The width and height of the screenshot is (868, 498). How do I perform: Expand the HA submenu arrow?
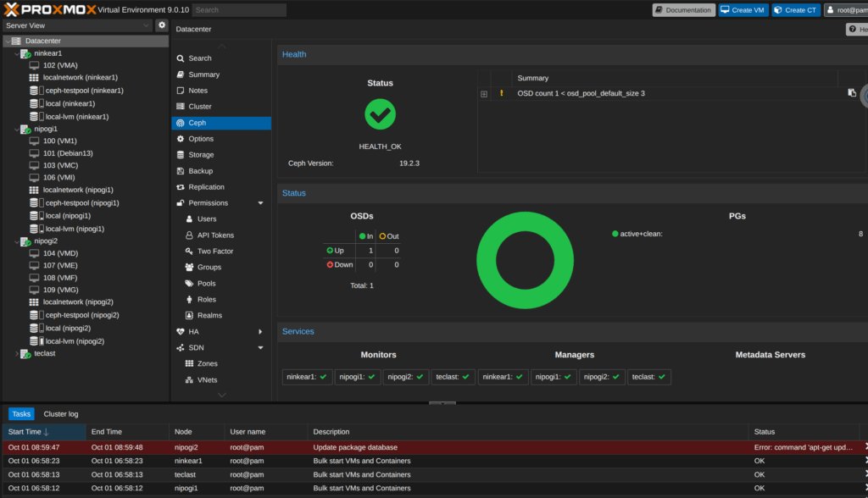pyautogui.click(x=260, y=332)
